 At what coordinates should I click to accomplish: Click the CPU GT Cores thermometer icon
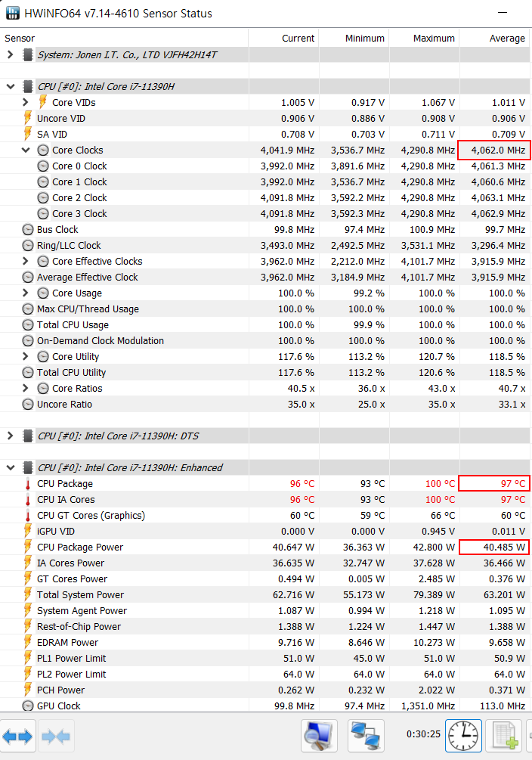coord(28,516)
